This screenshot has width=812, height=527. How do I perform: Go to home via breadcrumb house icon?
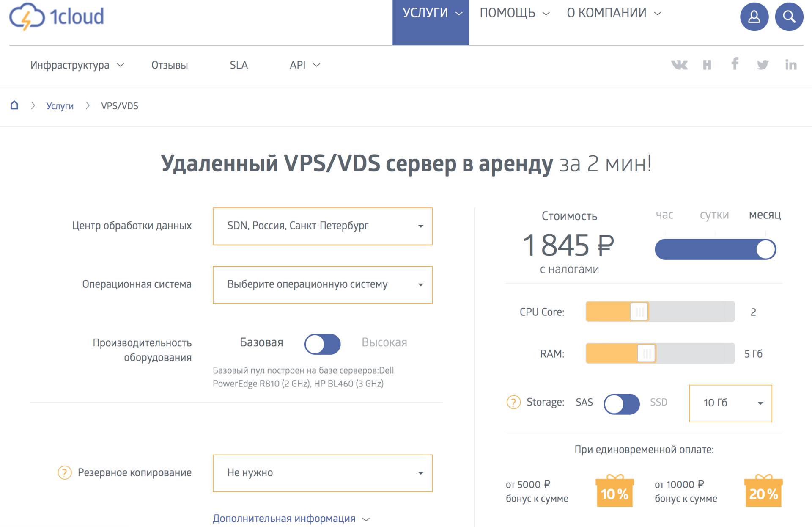click(14, 105)
